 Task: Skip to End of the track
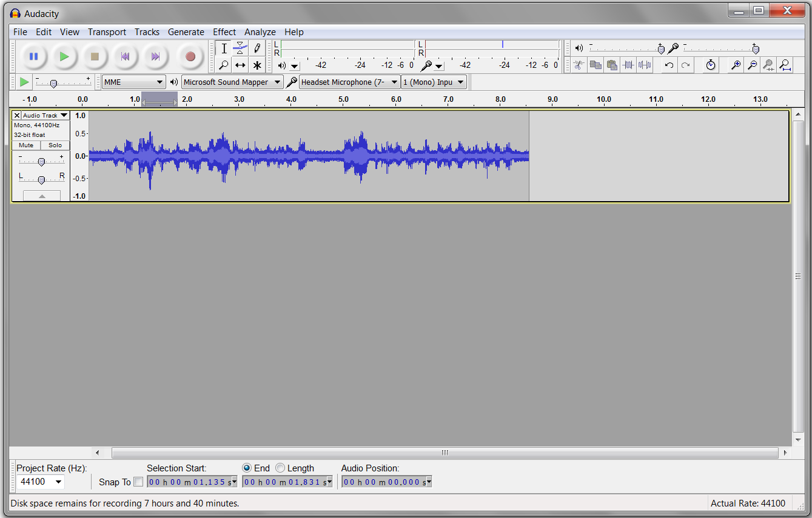coord(155,56)
